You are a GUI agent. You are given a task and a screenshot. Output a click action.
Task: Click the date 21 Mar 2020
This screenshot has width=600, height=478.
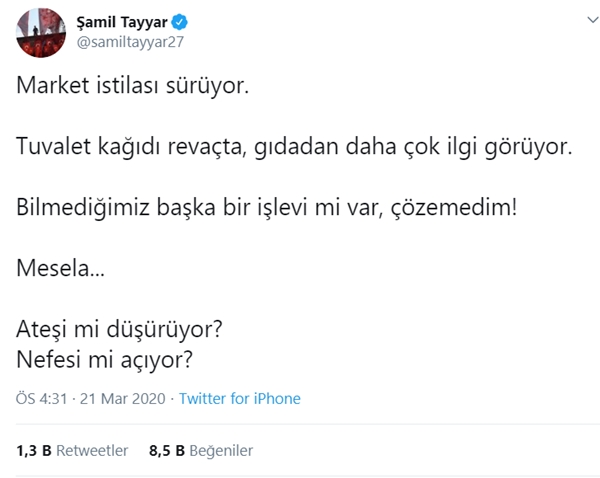124,398
